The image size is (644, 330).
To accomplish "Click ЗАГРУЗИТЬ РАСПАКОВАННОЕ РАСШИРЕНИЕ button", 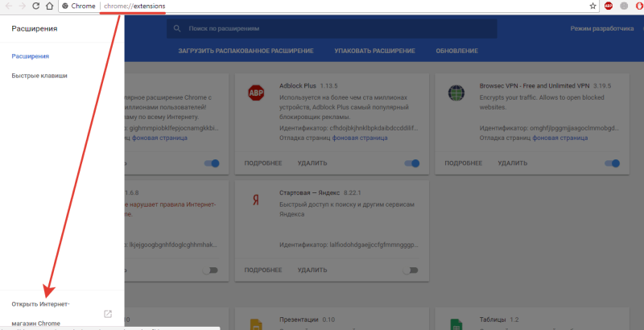I will (246, 51).
